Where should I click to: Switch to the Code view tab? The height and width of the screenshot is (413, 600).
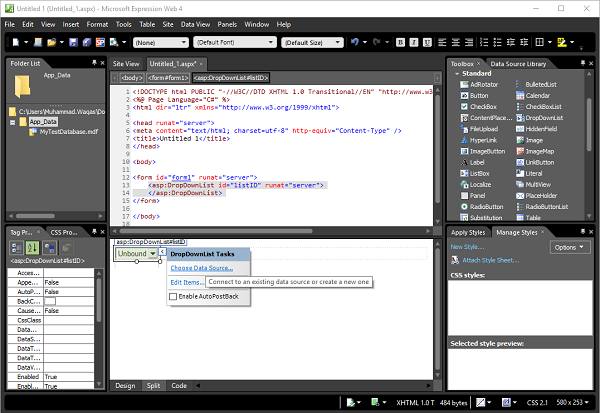point(179,385)
